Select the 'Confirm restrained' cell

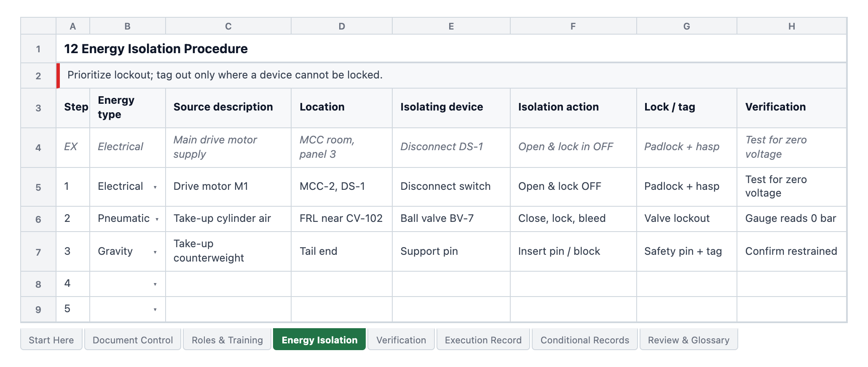pyautogui.click(x=792, y=251)
